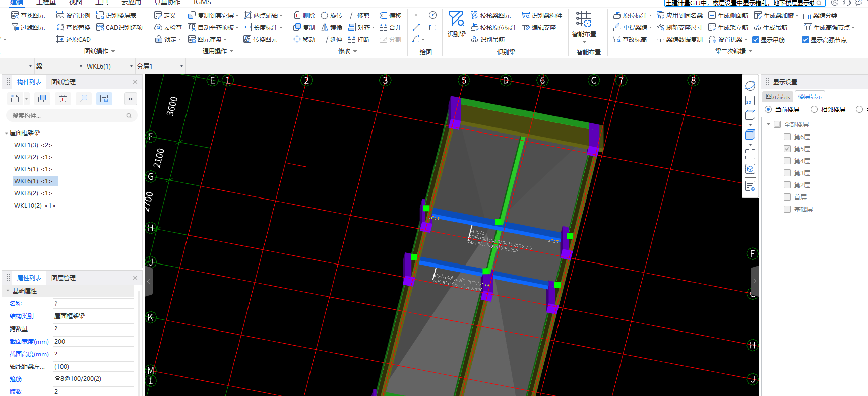Image resolution: width=868 pixels, height=396 pixels.
Task: Collapse the 全部楼层 tree arrow
Action: click(x=768, y=124)
